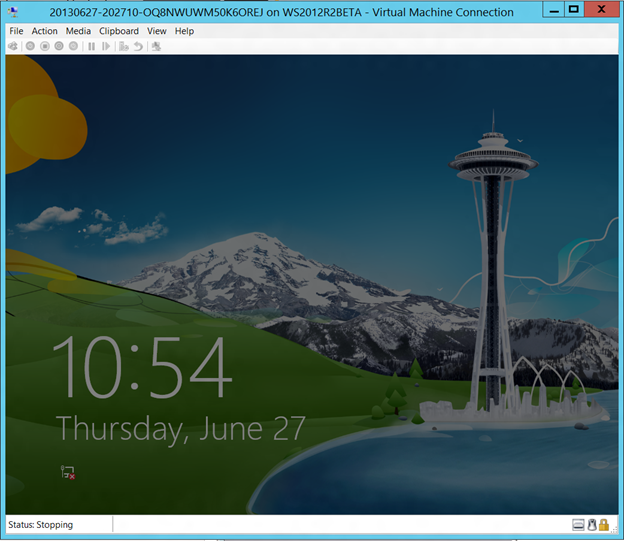This screenshot has height=541, width=624.
Task: Click the Shut Down toolbar icon
Action: [59, 46]
